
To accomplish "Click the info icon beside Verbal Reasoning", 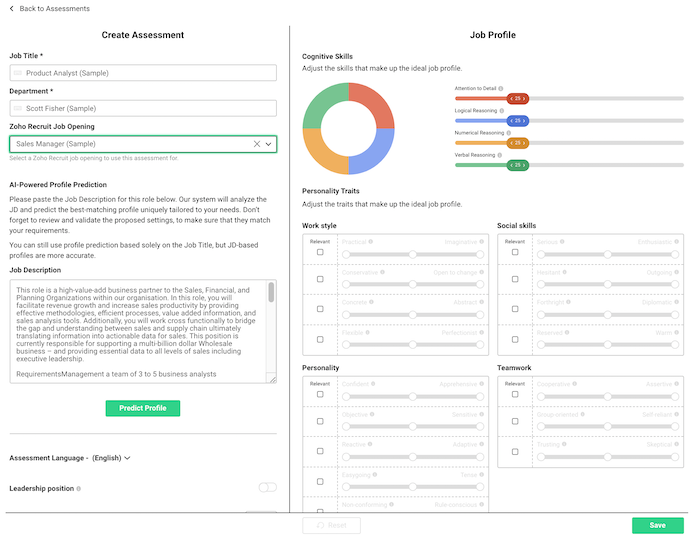I will coord(499,155).
